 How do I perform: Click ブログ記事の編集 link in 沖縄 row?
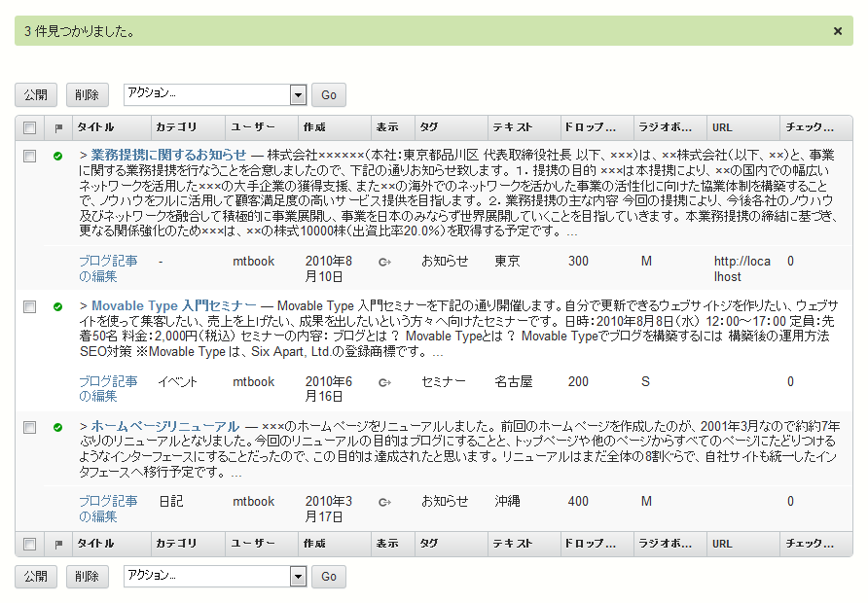pyautogui.click(x=108, y=509)
